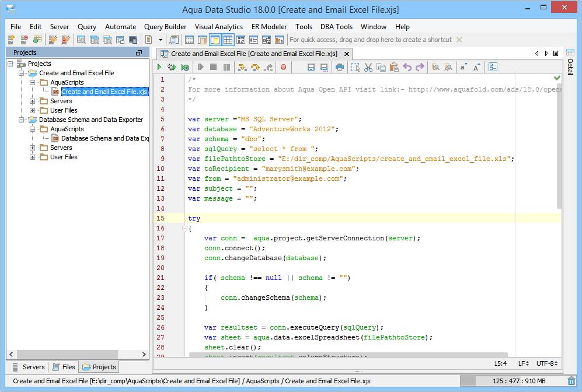Open the Query Builder menu
The width and height of the screenshot is (582, 392).
click(x=165, y=27)
